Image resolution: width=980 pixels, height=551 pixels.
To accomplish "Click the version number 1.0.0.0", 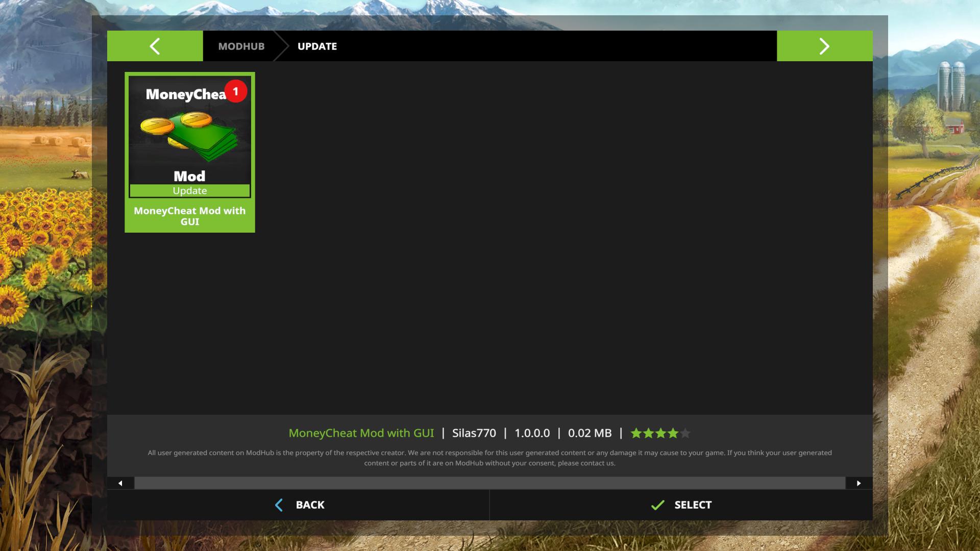I will pos(532,433).
